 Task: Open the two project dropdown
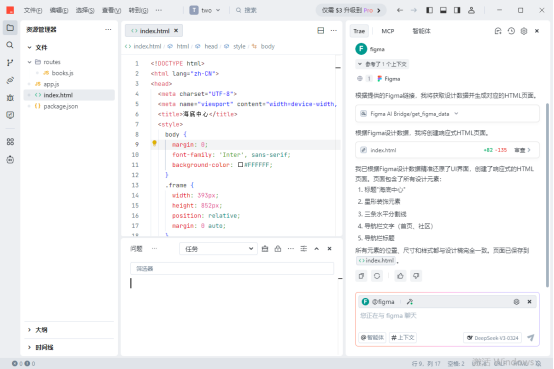click(x=205, y=10)
